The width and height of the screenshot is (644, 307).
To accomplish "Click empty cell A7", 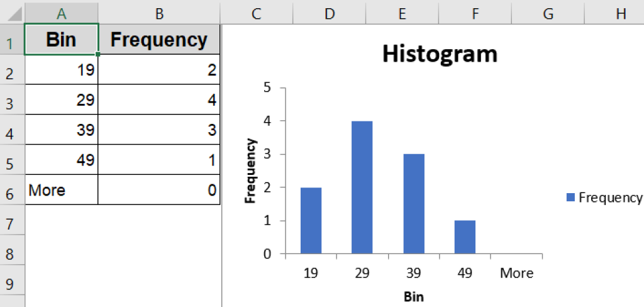I will 62,220.
